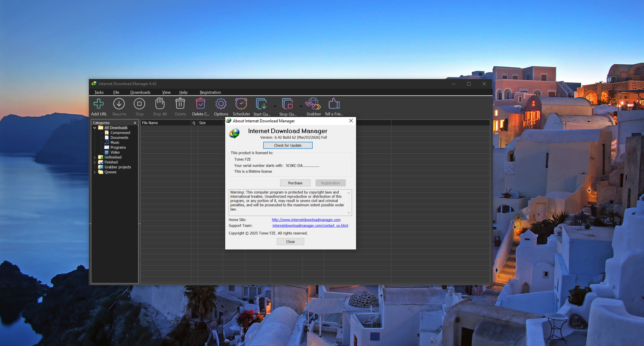Open the Scheduler clock icon
644x346 pixels.
(241, 104)
